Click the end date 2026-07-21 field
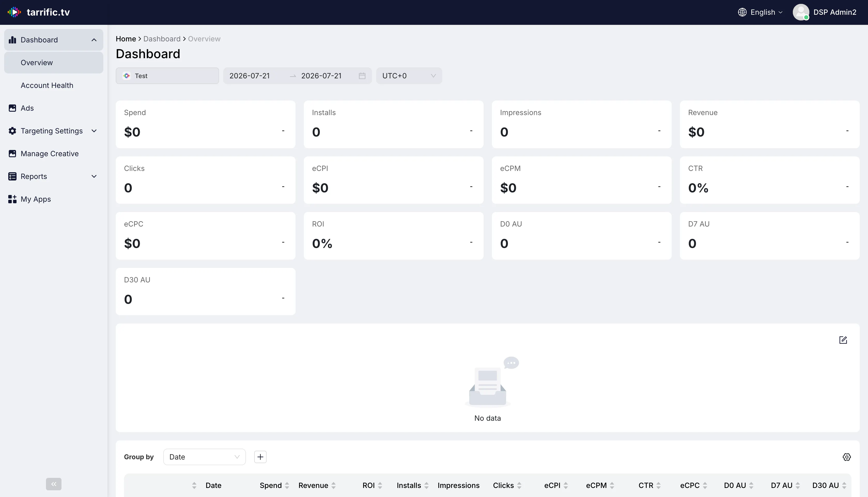The width and height of the screenshot is (868, 497). coord(321,76)
